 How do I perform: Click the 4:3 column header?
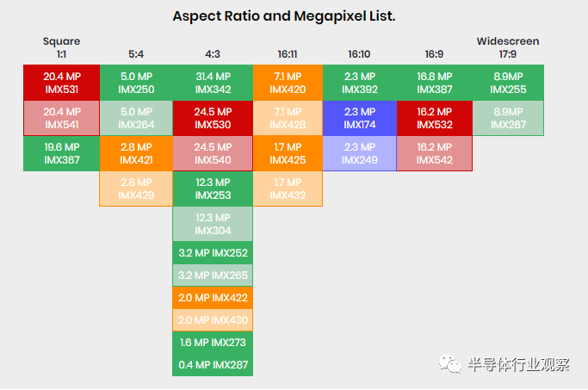pyautogui.click(x=213, y=54)
